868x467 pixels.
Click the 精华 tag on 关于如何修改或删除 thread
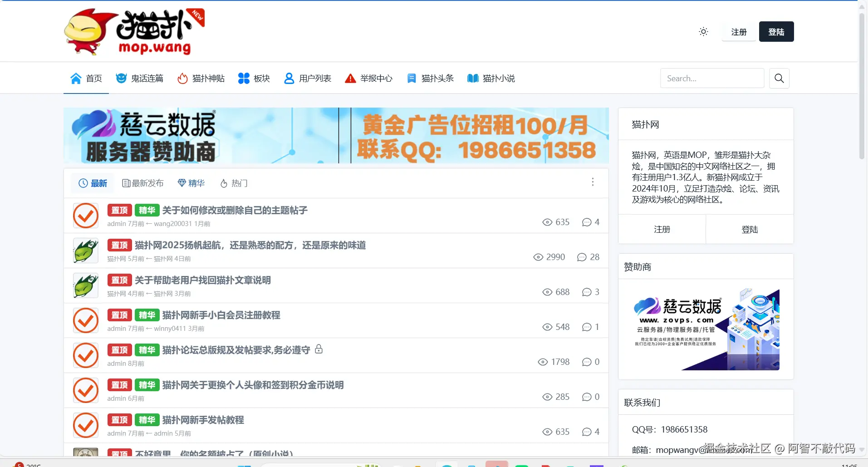[x=147, y=210]
